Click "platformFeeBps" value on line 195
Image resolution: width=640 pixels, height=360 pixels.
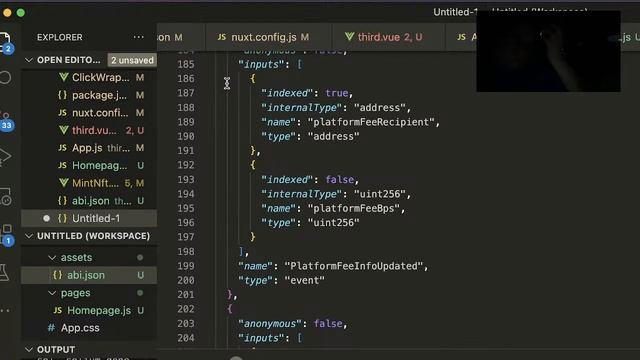pos(353,208)
